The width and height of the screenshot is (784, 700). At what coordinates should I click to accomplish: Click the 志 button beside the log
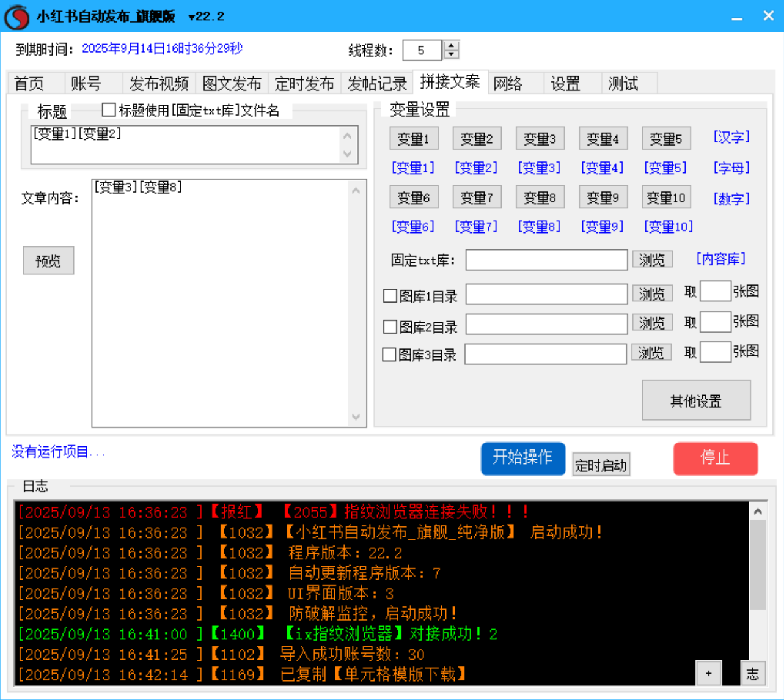(x=752, y=673)
